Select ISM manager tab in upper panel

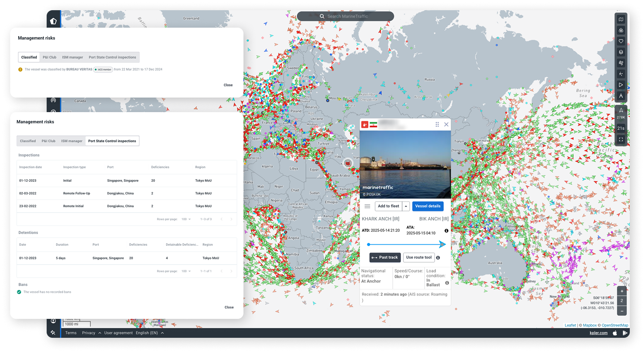coord(73,58)
